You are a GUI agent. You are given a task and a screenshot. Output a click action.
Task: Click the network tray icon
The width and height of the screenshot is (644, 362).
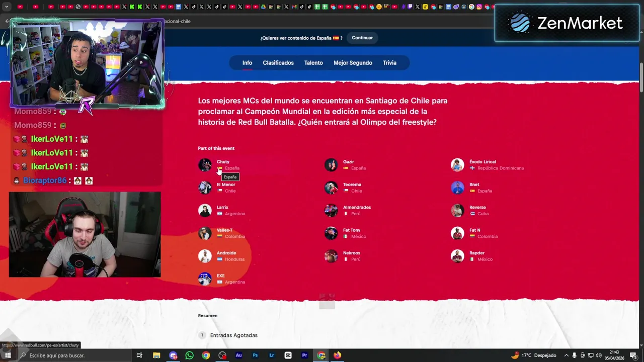click(590, 355)
